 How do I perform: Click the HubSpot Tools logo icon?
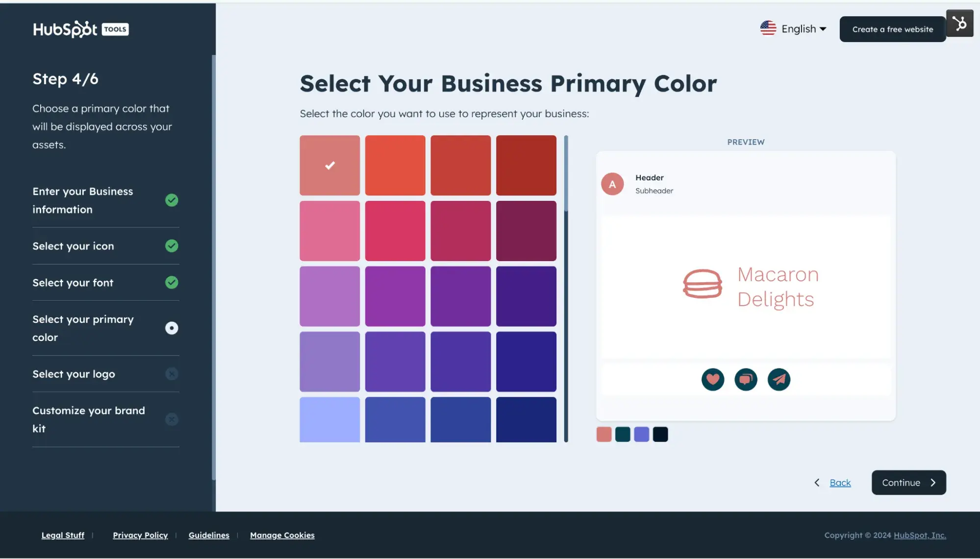80,29
